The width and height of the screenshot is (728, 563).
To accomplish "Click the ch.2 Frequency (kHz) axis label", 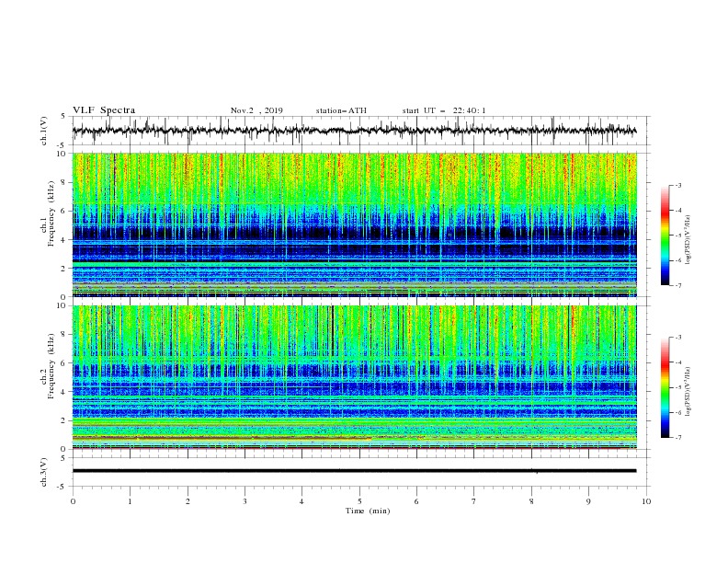I will pos(48,365).
